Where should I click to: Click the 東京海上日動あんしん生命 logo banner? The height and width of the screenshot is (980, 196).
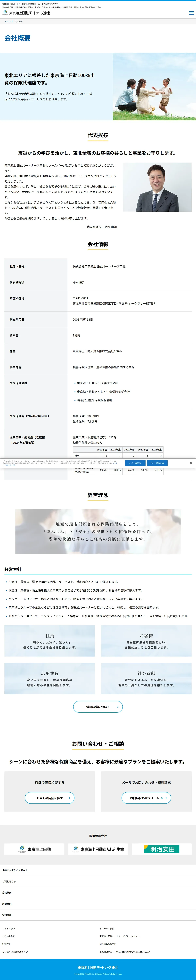pyautogui.click(x=98, y=849)
